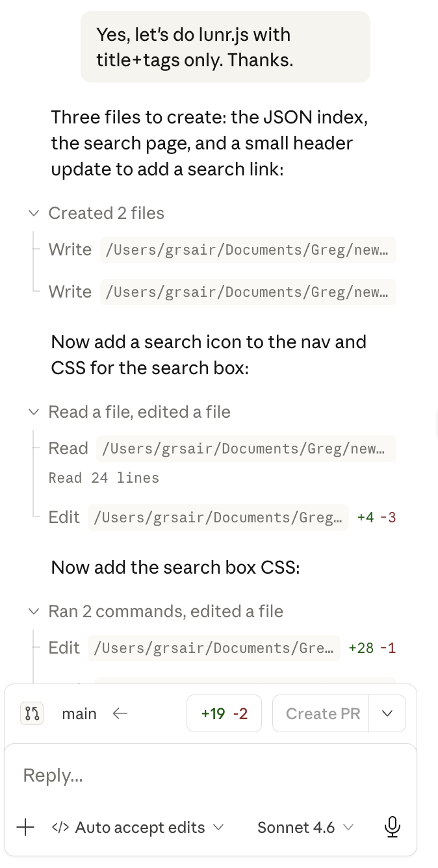Click the code brackets mode icon
The height and width of the screenshot is (868, 438).
[x=60, y=827]
